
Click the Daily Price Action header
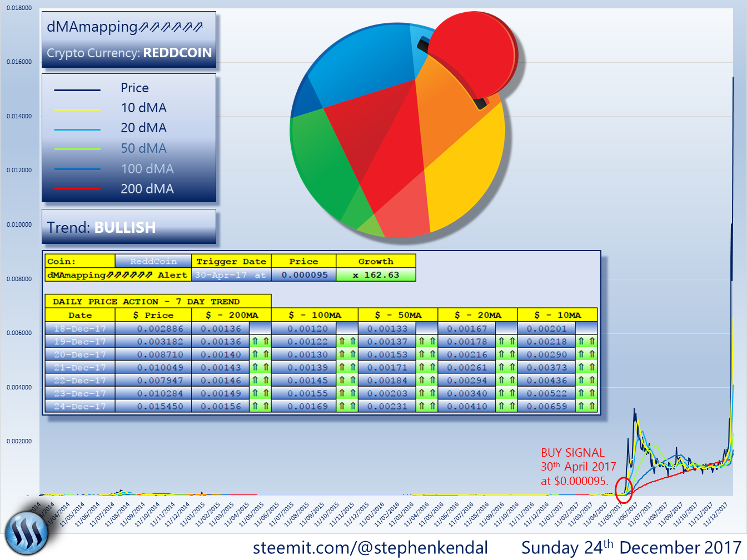click(158, 301)
